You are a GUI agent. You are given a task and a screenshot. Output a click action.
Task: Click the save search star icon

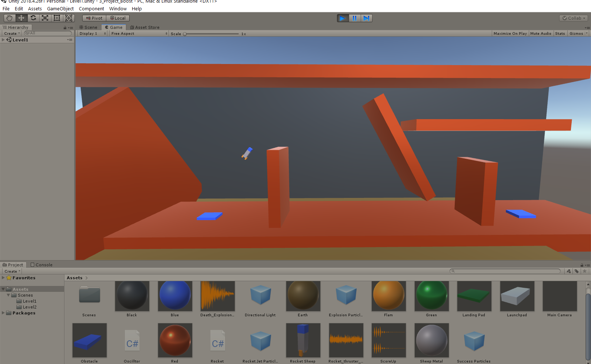coord(585,271)
